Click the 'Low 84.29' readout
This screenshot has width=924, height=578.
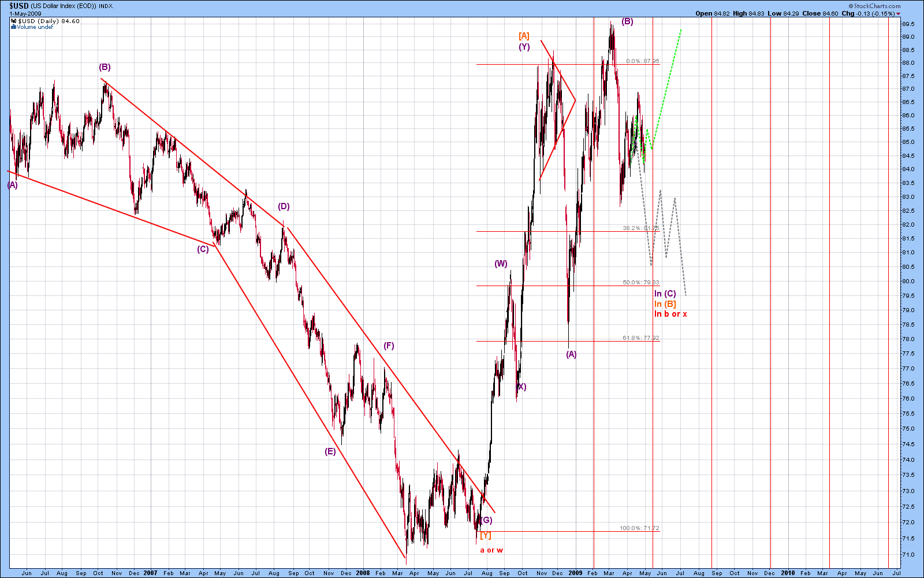(783, 13)
